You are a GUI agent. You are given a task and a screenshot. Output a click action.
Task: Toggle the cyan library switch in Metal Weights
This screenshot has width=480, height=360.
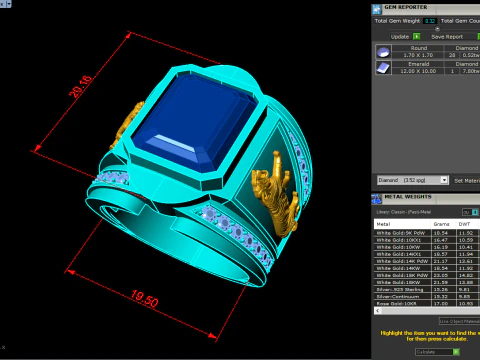(x=475, y=212)
